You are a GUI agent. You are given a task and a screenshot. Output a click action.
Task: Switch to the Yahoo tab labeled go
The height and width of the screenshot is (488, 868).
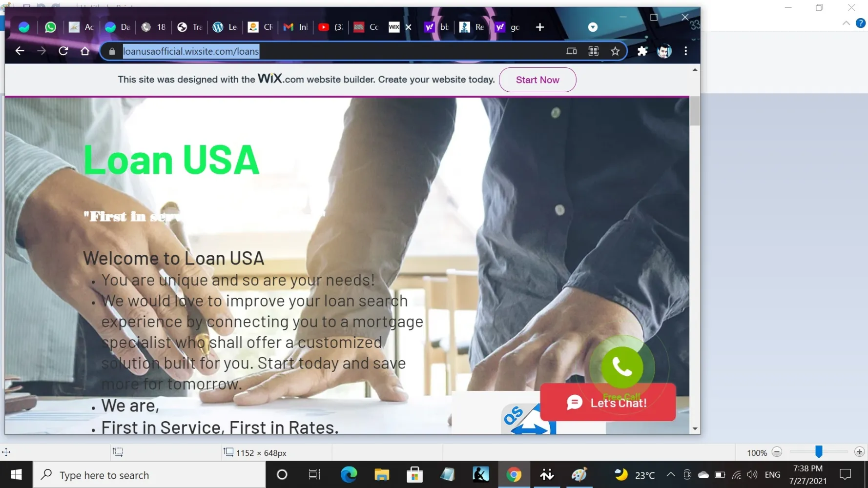(508, 27)
